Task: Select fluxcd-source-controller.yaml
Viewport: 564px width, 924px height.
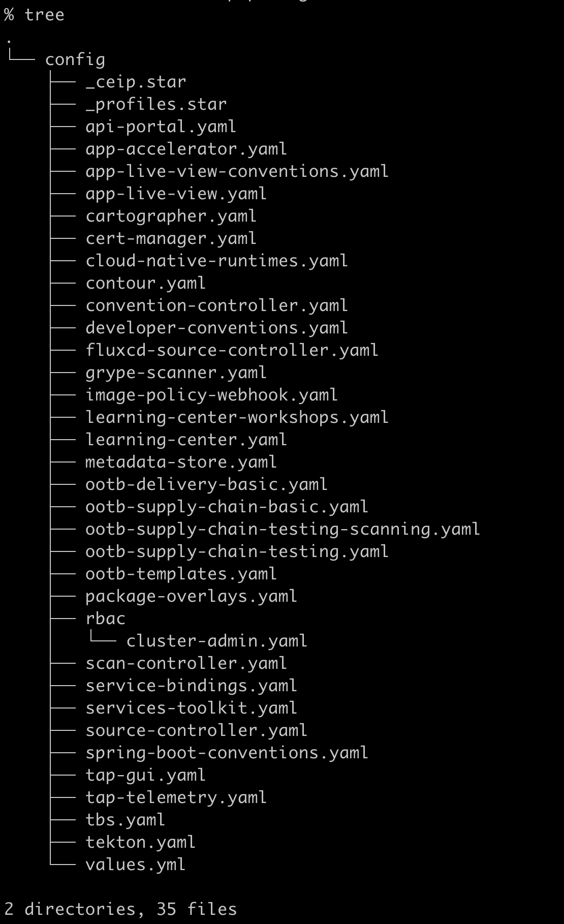Action: point(232,351)
